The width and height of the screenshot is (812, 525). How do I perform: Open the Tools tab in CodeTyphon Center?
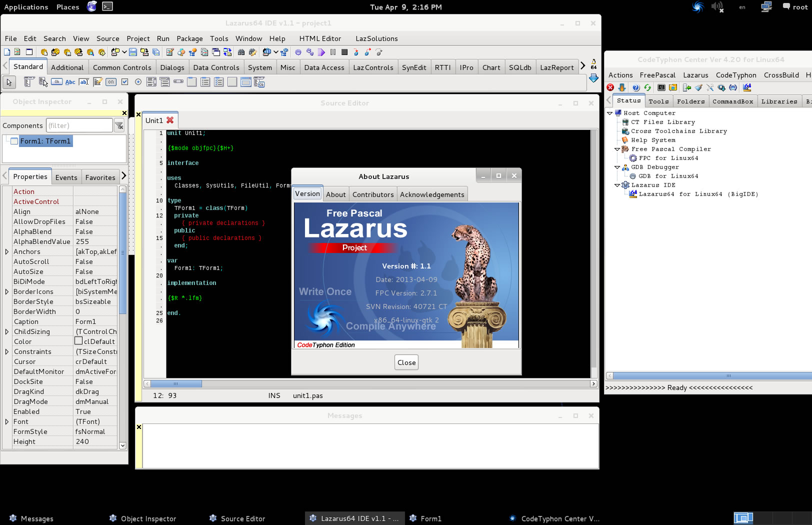(x=658, y=101)
